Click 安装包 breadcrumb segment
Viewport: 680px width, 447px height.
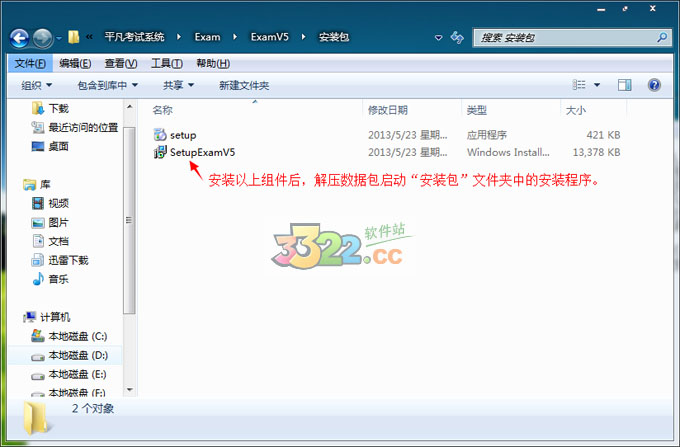334,37
